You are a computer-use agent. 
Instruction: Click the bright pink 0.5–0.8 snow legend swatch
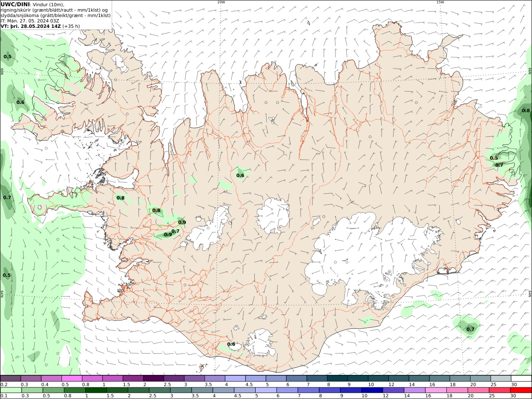(x=72, y=378)
